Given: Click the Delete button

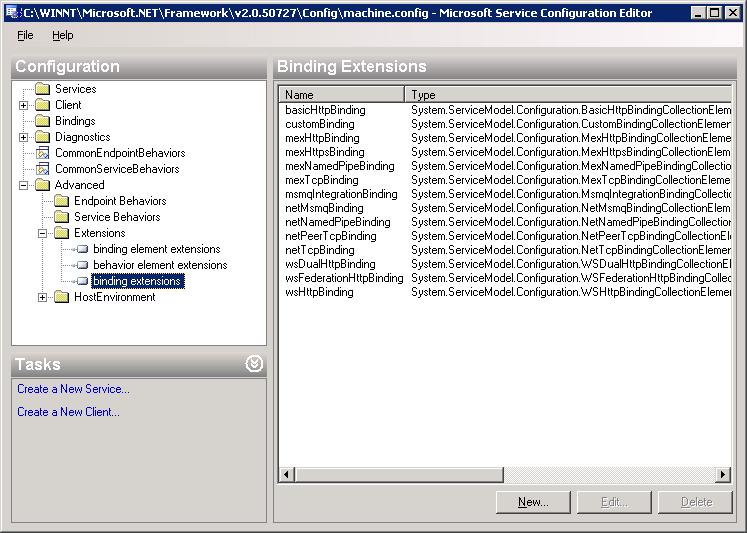Looking at the screenshot, I should click(695, 502).
